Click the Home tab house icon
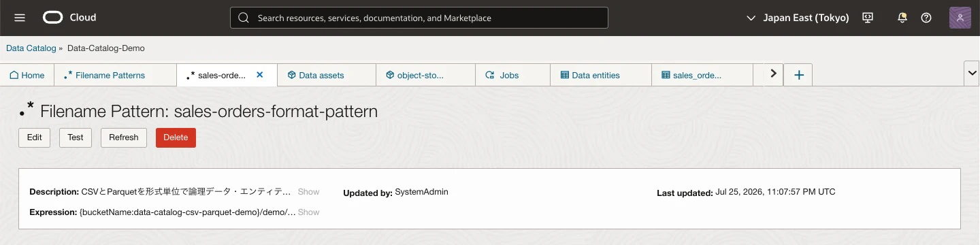Screen dimensions: 980x245 (x=14, y=75)
